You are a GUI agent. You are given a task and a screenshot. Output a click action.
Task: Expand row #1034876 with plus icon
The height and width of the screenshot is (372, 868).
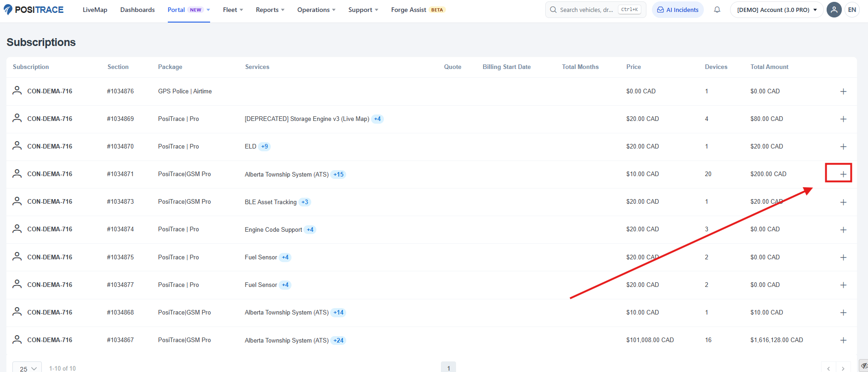(843, 92)
